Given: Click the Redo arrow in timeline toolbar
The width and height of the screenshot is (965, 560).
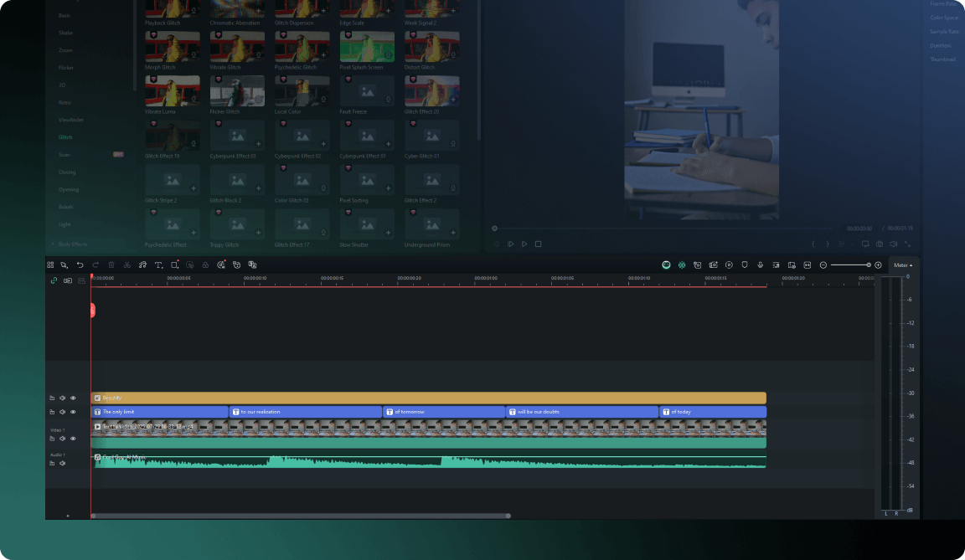Looking at the screenshot, I should (95, 265).
